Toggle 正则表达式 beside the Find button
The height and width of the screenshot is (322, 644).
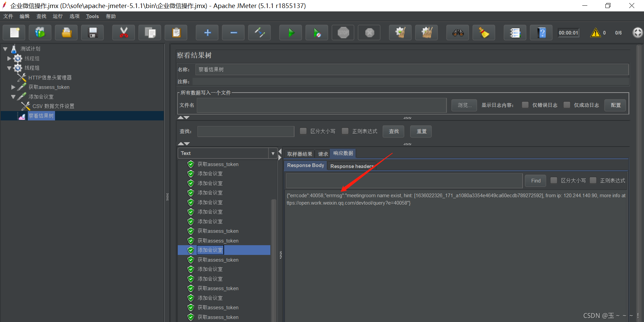[x=593, y=180]
